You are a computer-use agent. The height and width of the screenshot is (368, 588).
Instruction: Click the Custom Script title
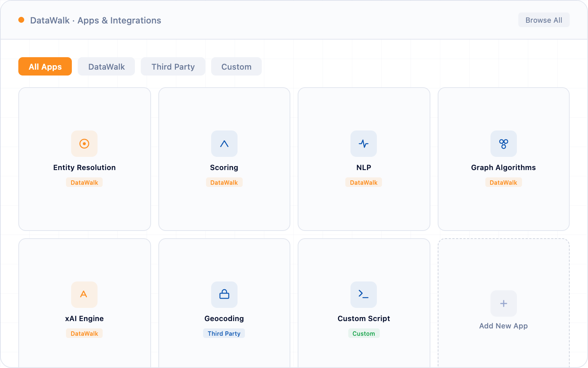click(364, 319)
